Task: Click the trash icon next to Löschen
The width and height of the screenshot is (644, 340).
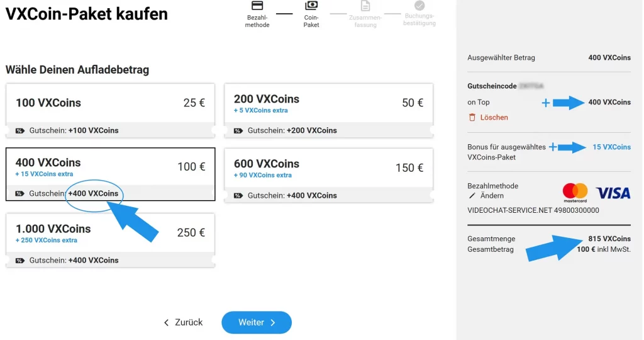Action: pyautogui.click(x=472, y=118)
